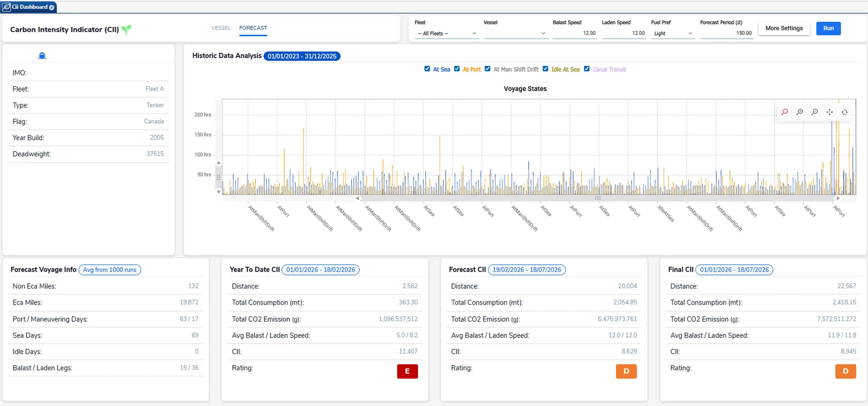Open the Fuel Pref dropdown
This screenshot has width=868, height=406.
(x=673, y=33)
